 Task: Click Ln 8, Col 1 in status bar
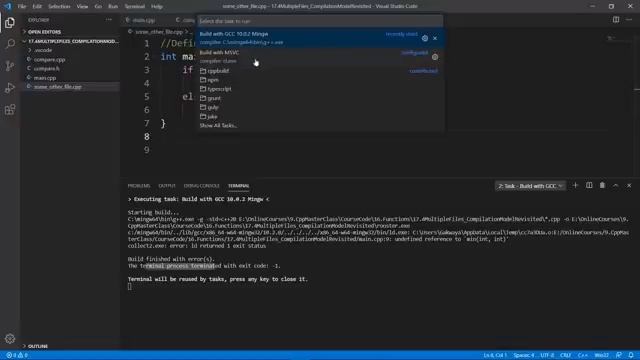pos(495,355)
